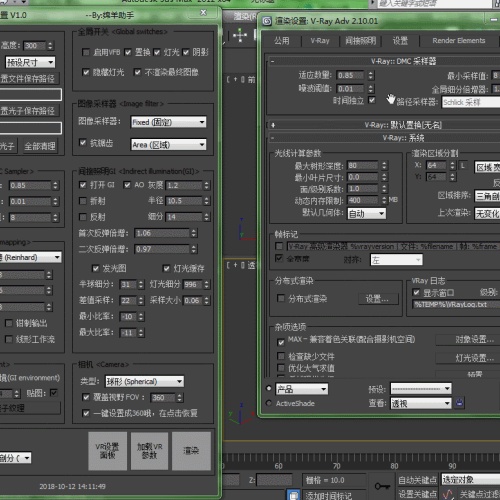This screenshot has width=500, height=500.
Task: Click the 加载VR参数 button
Action: 150,451
